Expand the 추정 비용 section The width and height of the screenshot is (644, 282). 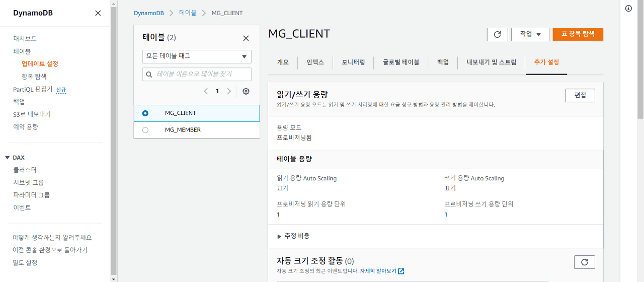point(293,236)
